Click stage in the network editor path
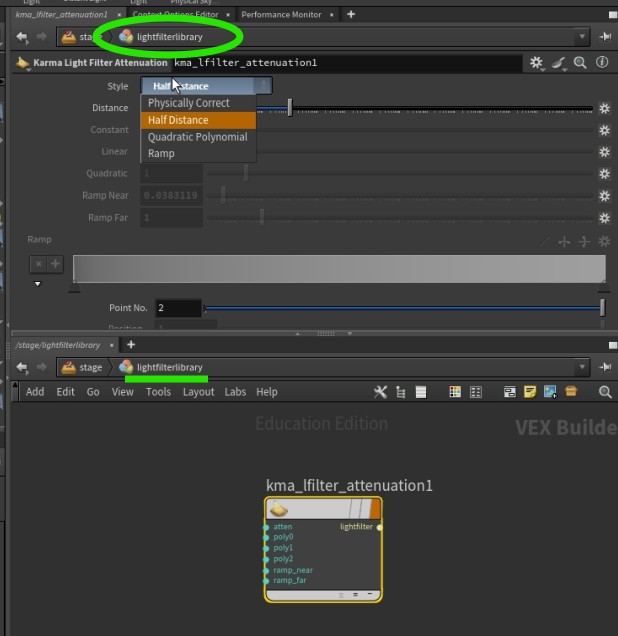This screenshot has width=618, height=636. (90, 367)
